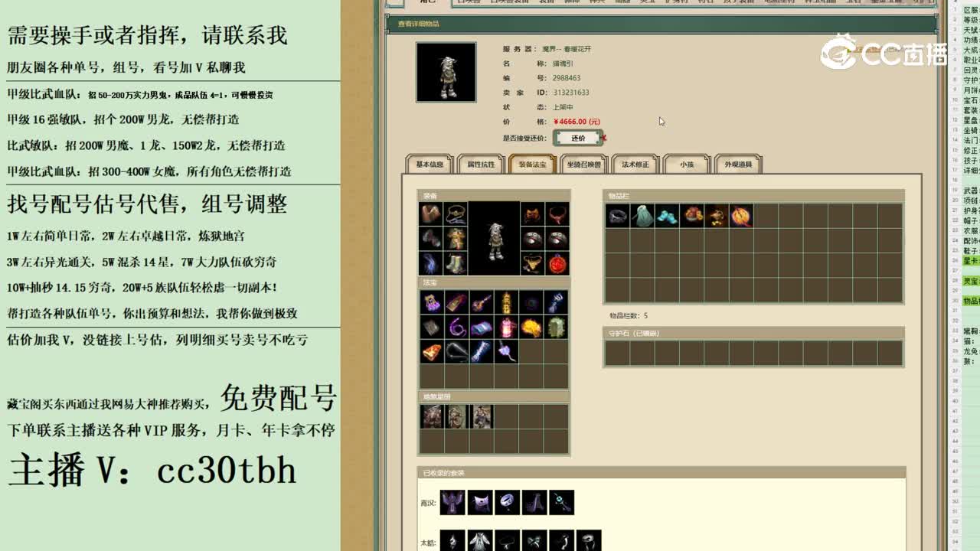
Task: Inspect the orange tile treasure icon
Action: click(432, 351)
